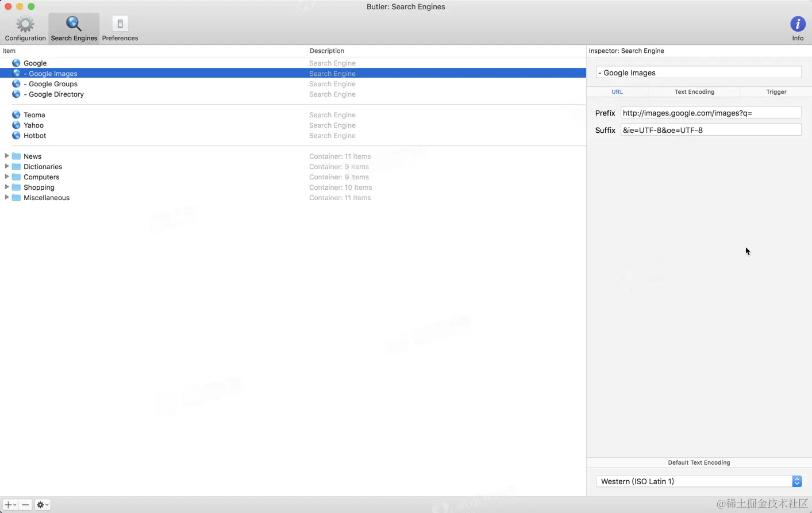Open the Default Text Encoding dropdown

tap(699, 481)
